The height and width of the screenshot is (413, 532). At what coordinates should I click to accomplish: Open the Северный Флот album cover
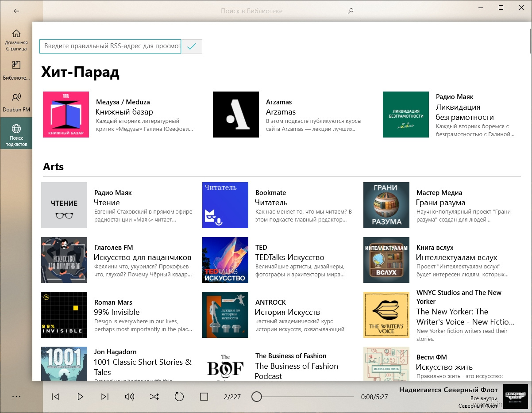coord(516,397)
